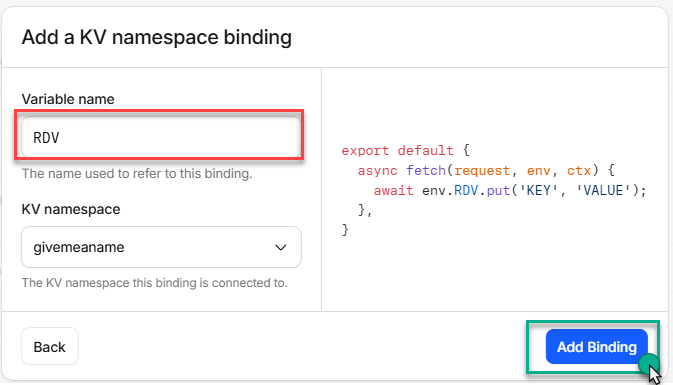Image resolution: width=673 pixels, height=385 pixels.
Task: Click 'The name used to refer to this binding.' text
Action: 137,173
